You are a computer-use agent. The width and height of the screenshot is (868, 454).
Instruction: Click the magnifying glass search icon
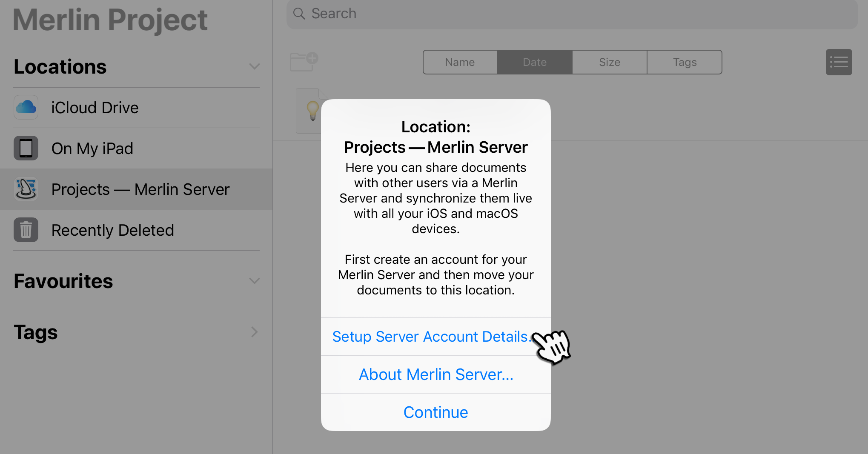click(299, 14)
